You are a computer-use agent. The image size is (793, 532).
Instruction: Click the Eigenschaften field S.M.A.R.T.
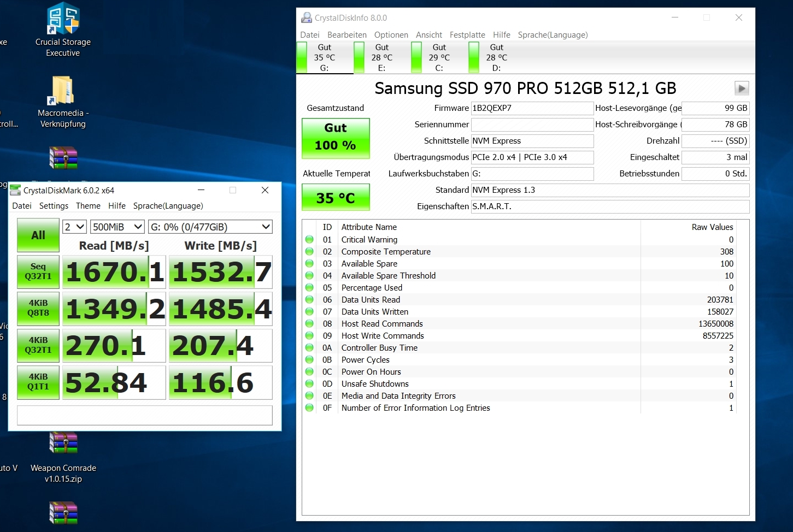[610, 206]
